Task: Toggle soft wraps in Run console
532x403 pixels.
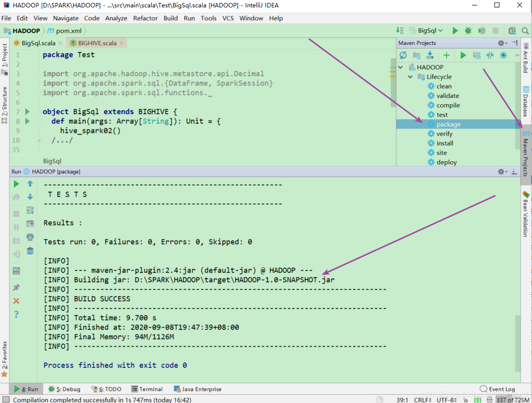Action: (30, 211)
